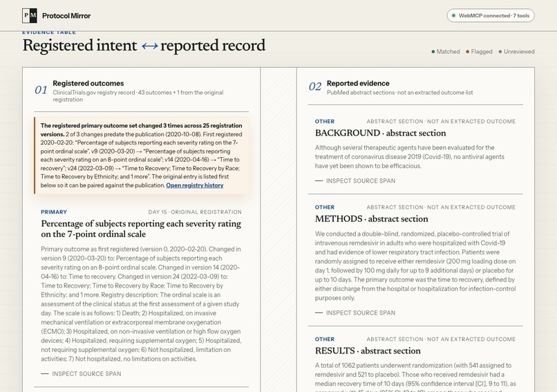Open the RESULTS · abstract section title

click(x=368, y=351)
